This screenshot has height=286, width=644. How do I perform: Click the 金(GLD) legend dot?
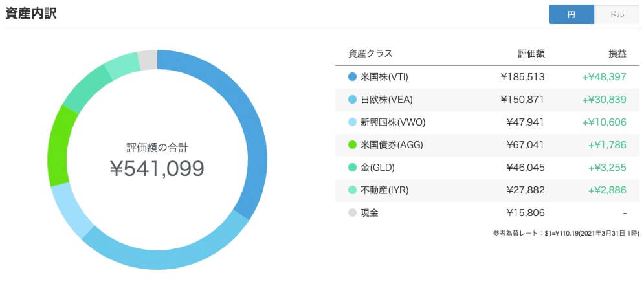click(x=352, y=168)
